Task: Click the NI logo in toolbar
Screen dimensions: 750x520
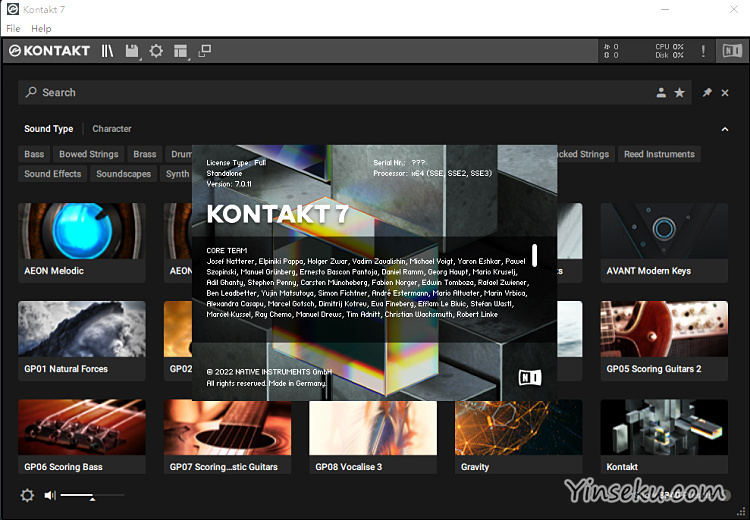Action: [733, 51]
